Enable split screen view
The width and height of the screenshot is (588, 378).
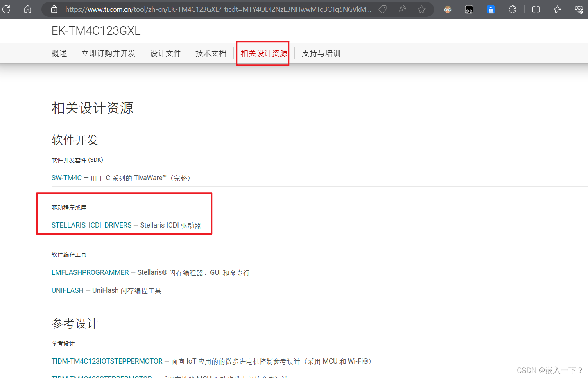coord(536,9)
